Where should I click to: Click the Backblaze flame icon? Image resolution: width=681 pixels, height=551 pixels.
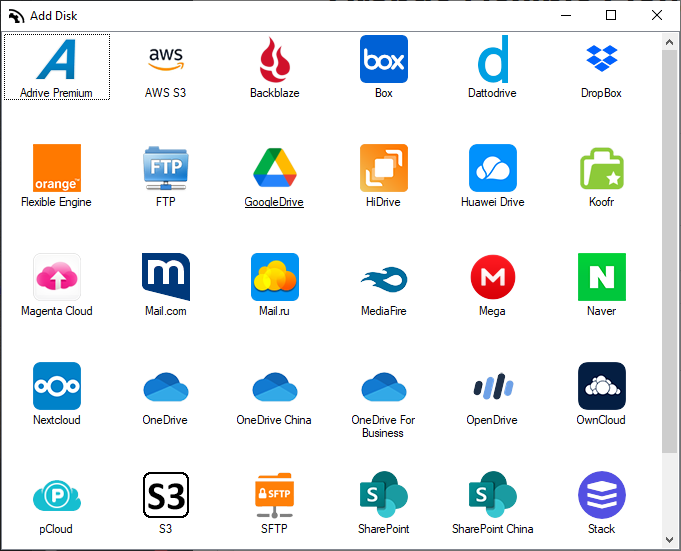(274, 59)
